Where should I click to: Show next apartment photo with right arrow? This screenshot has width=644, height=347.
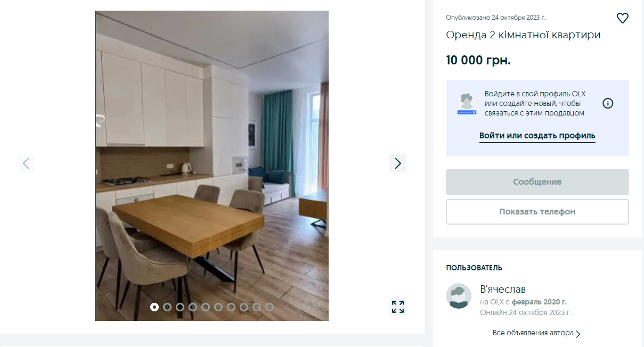point(398,163)
